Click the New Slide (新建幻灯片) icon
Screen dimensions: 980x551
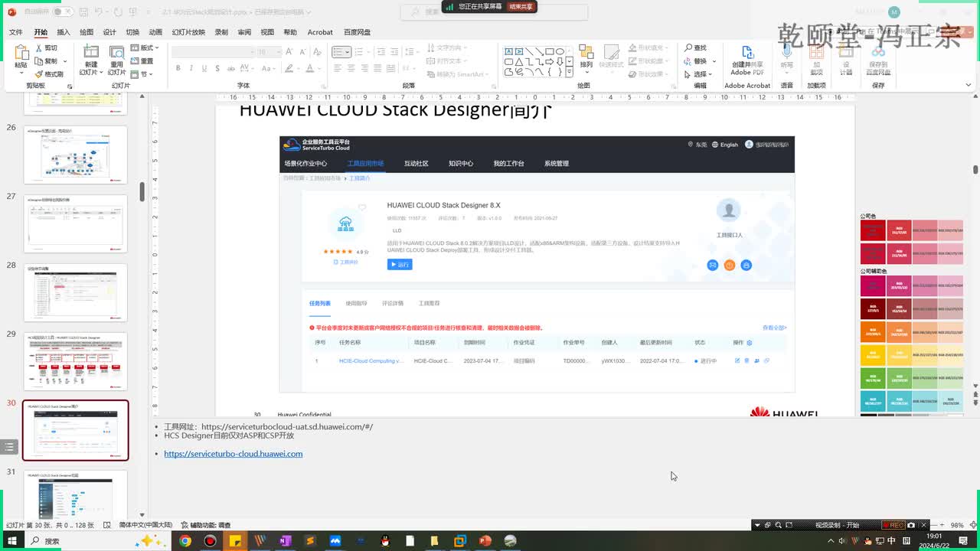[91, 54]
